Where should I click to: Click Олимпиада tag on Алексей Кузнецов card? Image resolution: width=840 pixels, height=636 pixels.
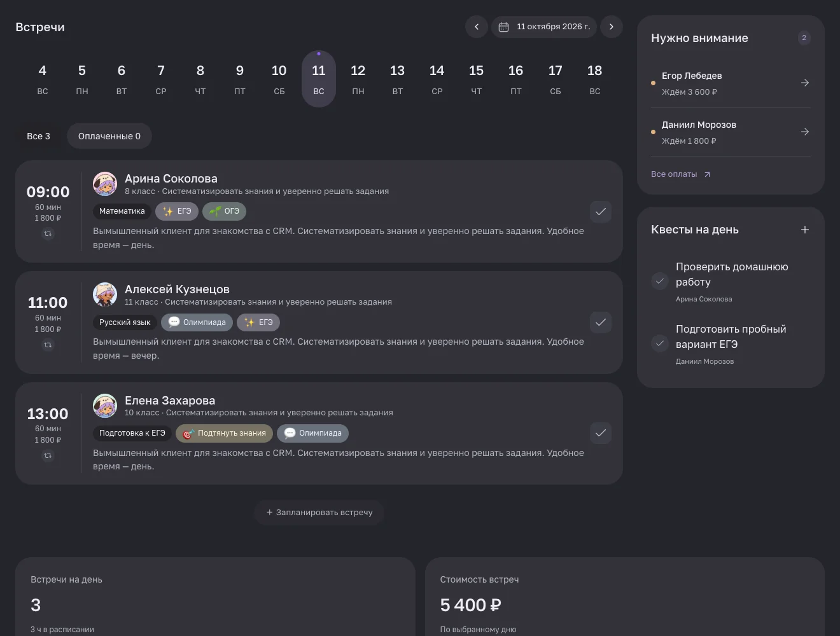point(197,322)
